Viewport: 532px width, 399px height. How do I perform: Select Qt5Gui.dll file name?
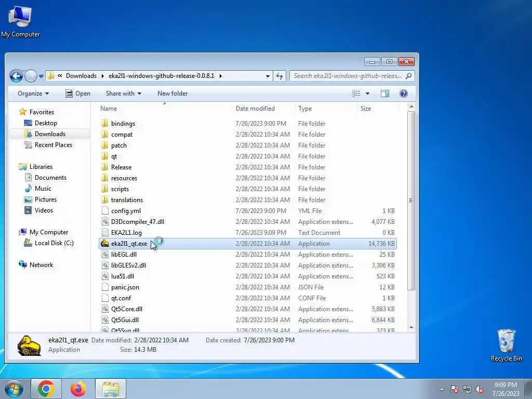point(125,320)
